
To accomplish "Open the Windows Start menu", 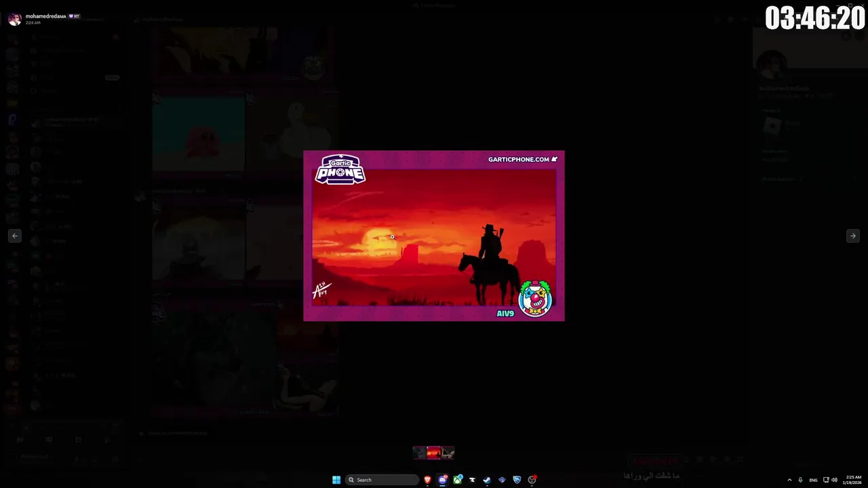I will click(336, 480).
